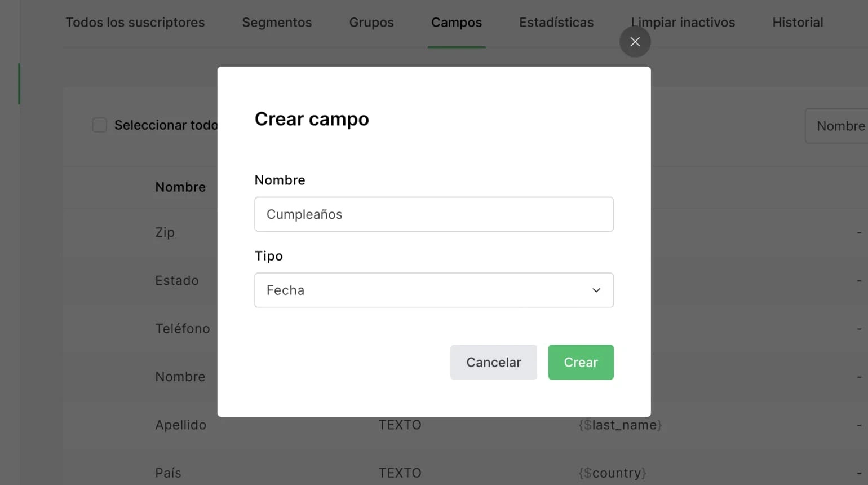Click the Teléfono field row
The width and height of the screenshot is (868, 485).
pos(183,328)
